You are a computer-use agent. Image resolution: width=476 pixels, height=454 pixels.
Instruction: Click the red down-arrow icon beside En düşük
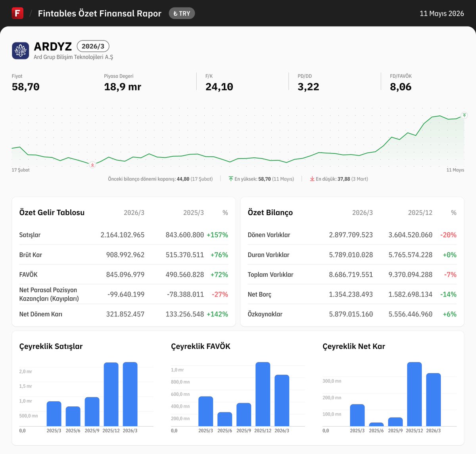pyautogui.click(x=312, y=179)
